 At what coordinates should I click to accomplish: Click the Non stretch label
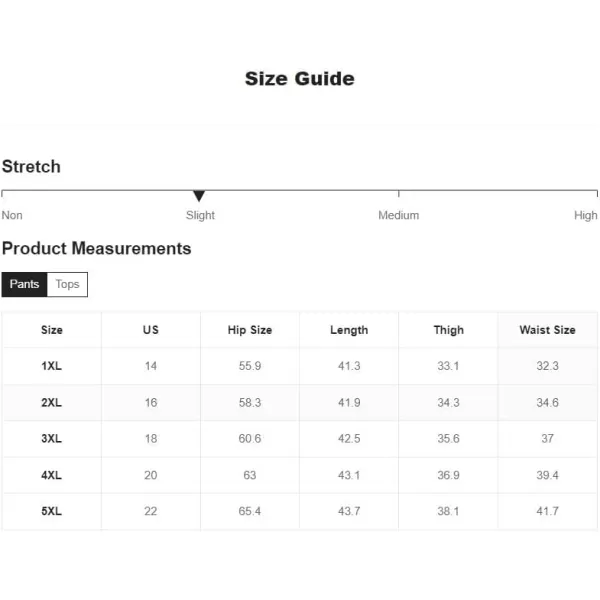pyautogui.click(x=12, y=215)
